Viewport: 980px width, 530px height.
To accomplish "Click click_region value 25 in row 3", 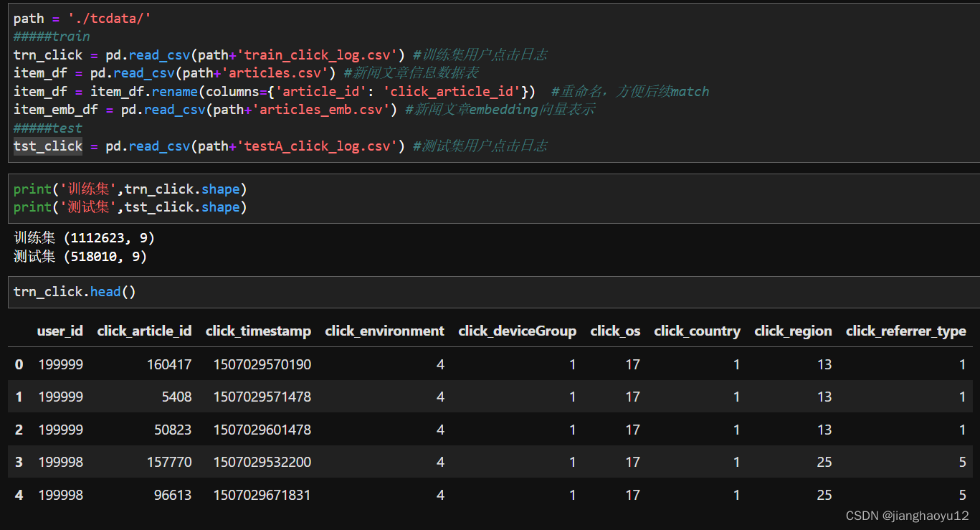I will (824, 462).
